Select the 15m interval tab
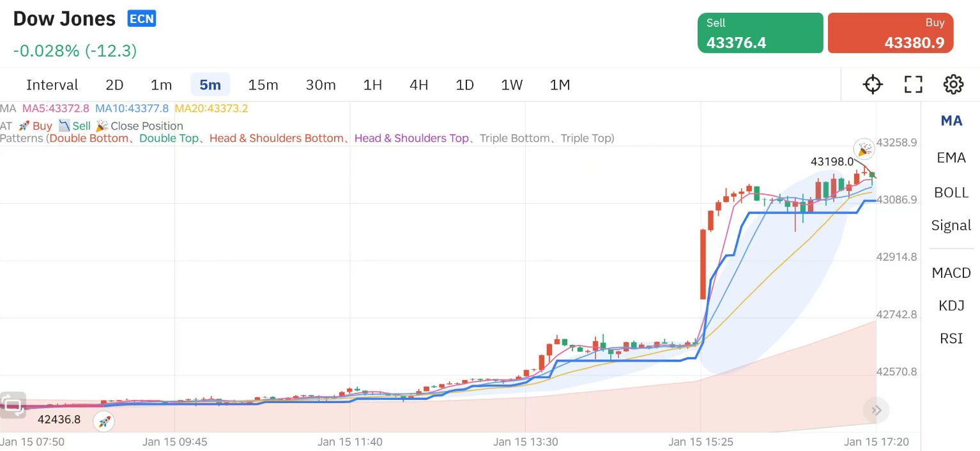 tap(263, 85)
